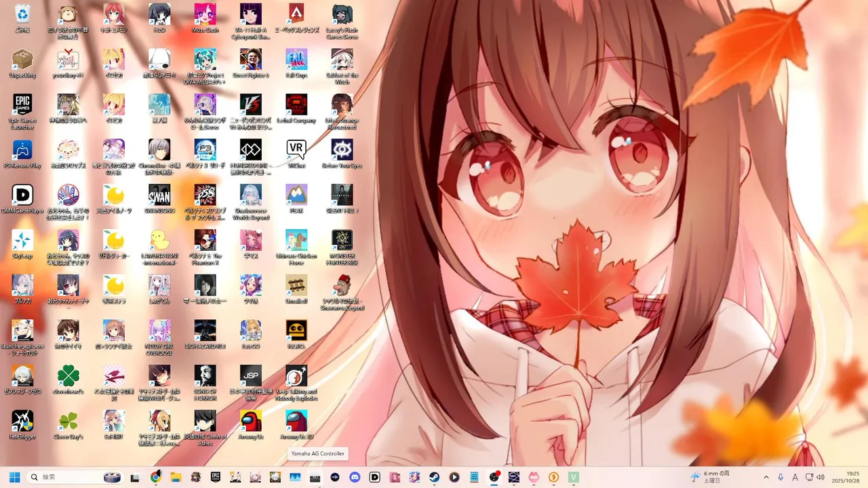The height and width of the screenshot is (488, 868).
Task: Select the Unrailed! desktop icon
Action: [x=296, y=285]
